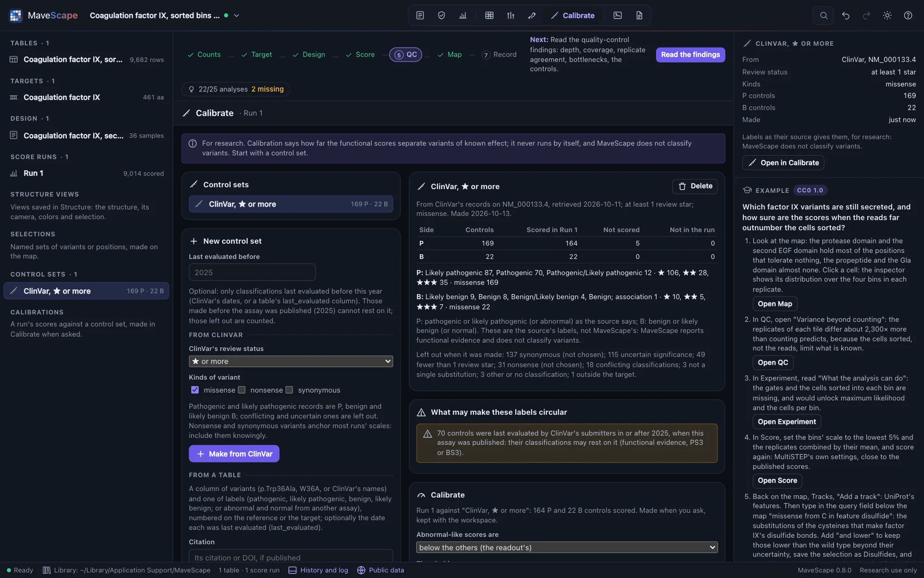The width and height of the screenshot is (924, 578).
Task: Click Make from ClinVar button
Action: pos(234,454)
